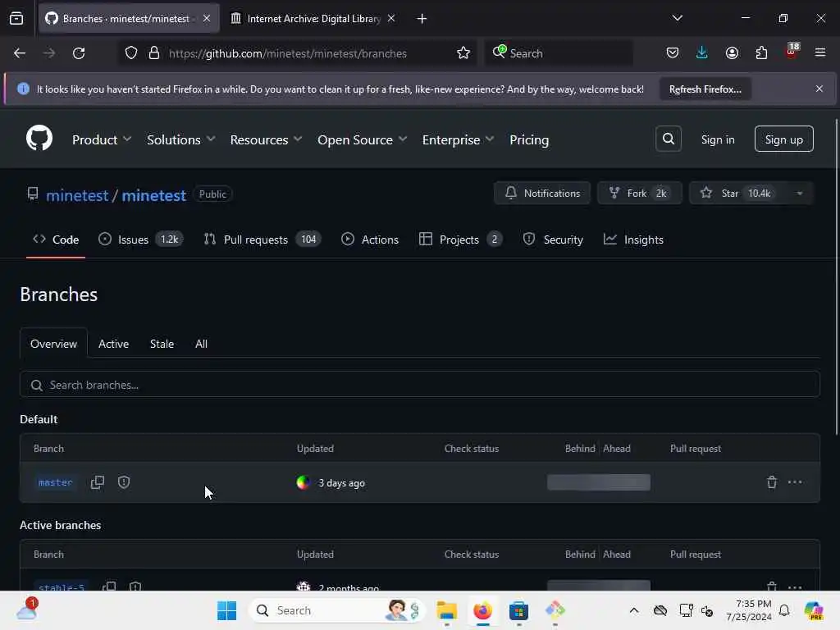Delete the master branch via trash icon

pos(771,482)
